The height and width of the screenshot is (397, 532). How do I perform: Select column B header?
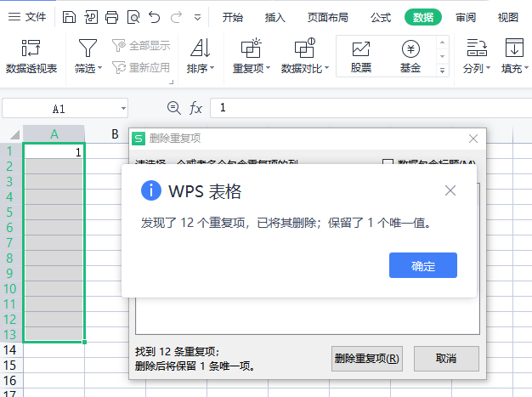coord(115,134)
